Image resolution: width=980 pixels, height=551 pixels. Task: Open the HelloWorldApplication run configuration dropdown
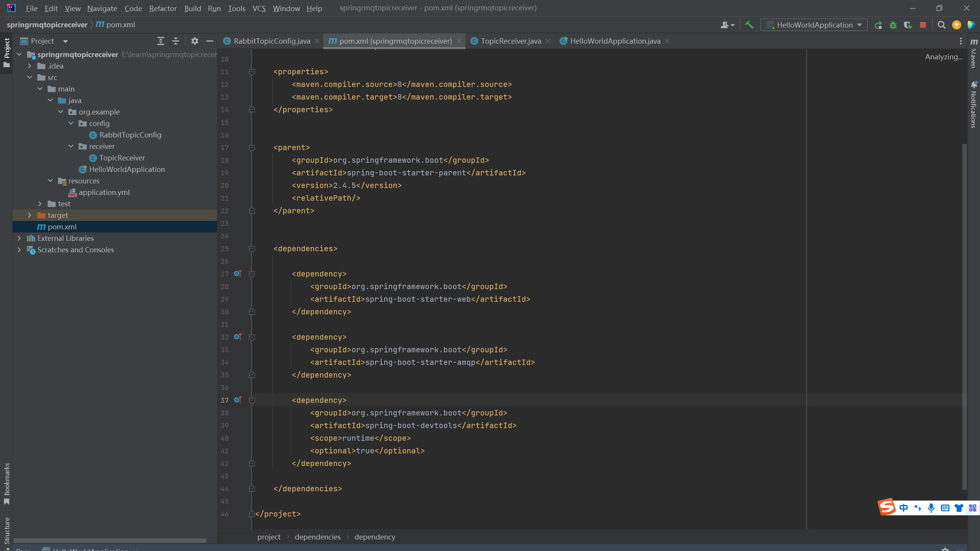814,25
